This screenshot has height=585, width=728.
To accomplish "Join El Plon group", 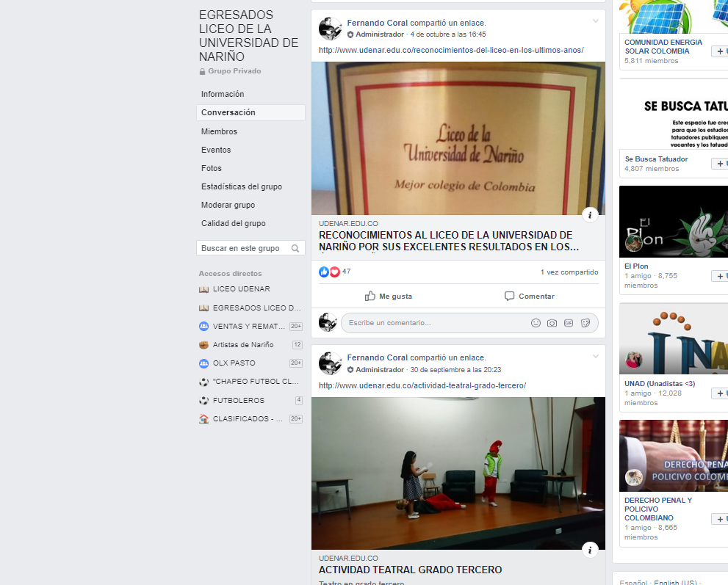I will [720, 276].
